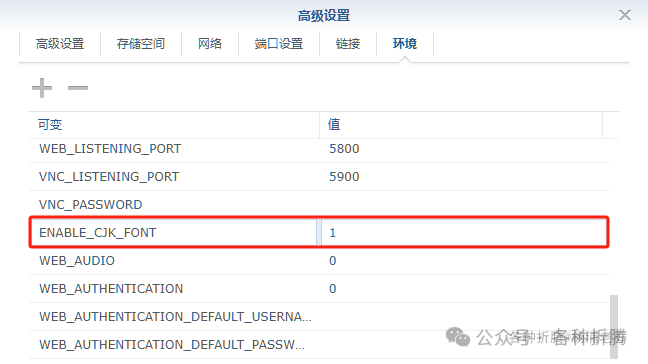Viewport: 648px width, 364px height.
Task: Click the VNC_LISTENING_PORT value 5900
Action: pos(344,177)
